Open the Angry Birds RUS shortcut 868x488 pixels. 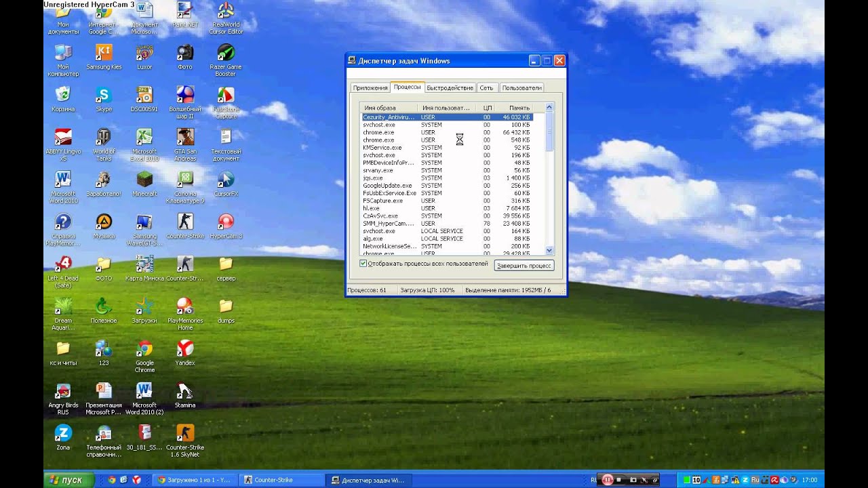pos(63,399)
